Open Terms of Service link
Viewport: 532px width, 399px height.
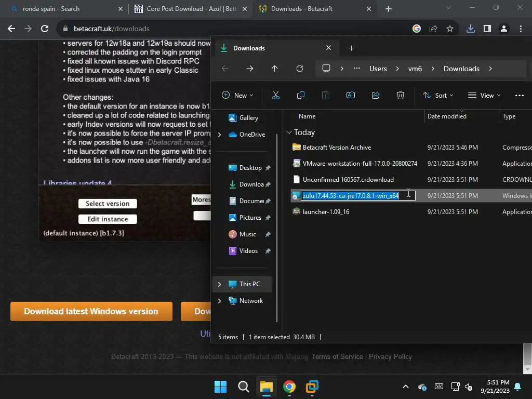(337, 356)
